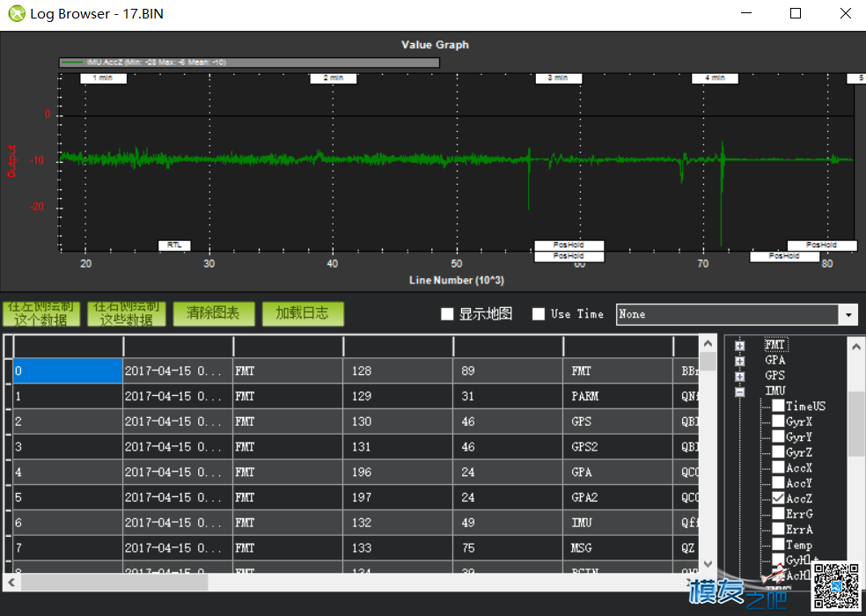
Task: Click the MSG cell in the table
Action: pos(618,548)
